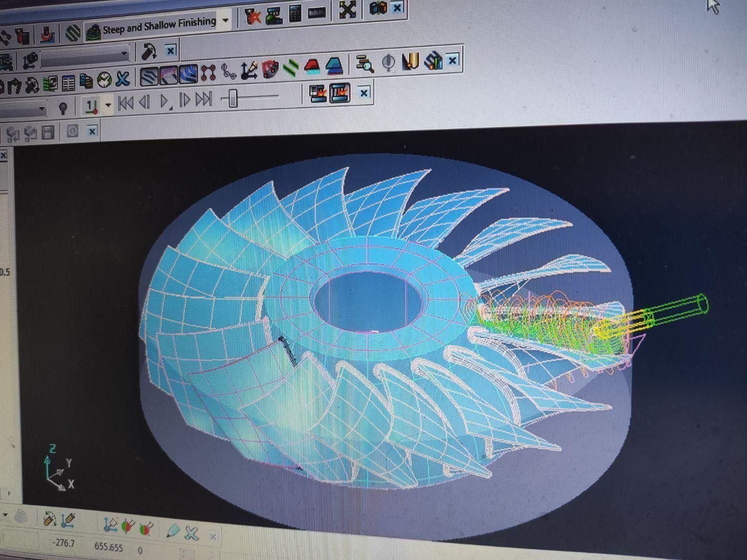Click the red toolpath points icon

click(x=208, y=74)
